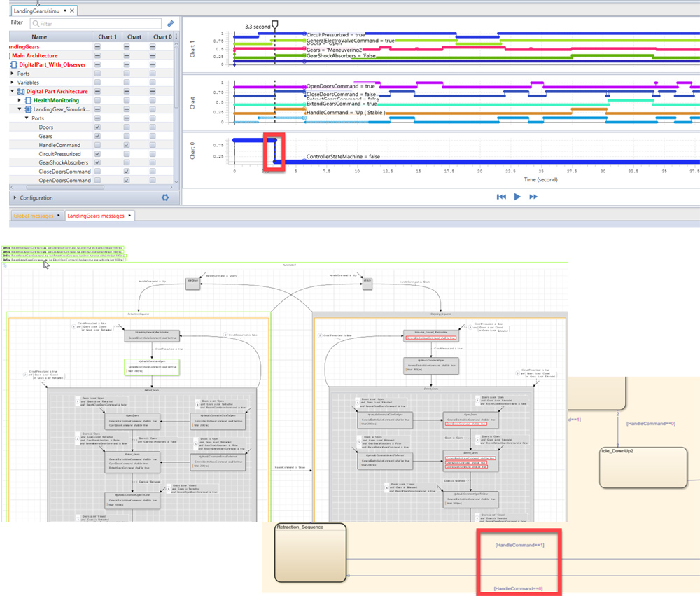700x596 pixels.
Task: Open the Configuration gear settings icon
Action: coord(165,197)
